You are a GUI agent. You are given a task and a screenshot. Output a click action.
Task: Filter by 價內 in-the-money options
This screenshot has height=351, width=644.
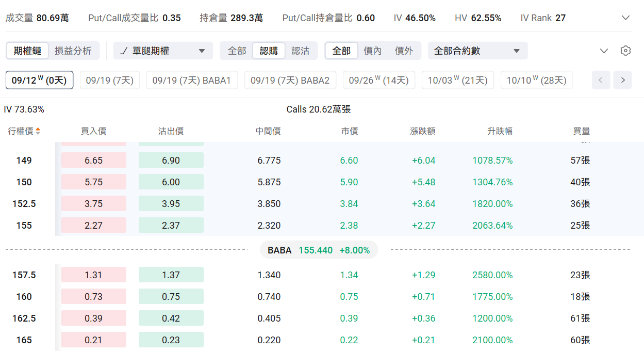click(x=373, y=51)
